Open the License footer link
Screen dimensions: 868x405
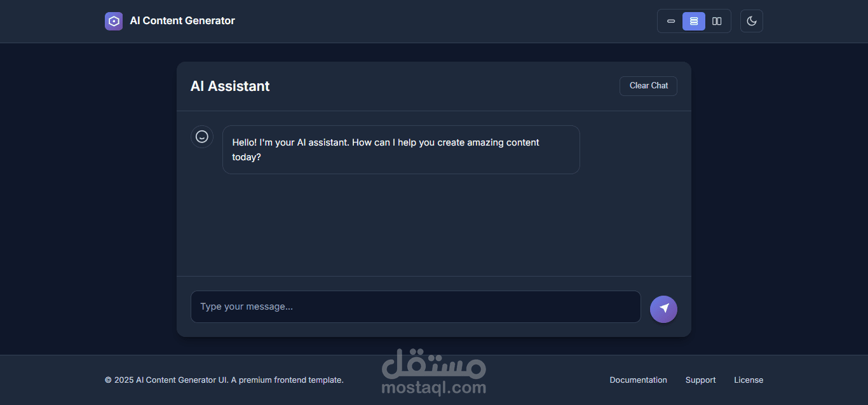pos(749,380)
